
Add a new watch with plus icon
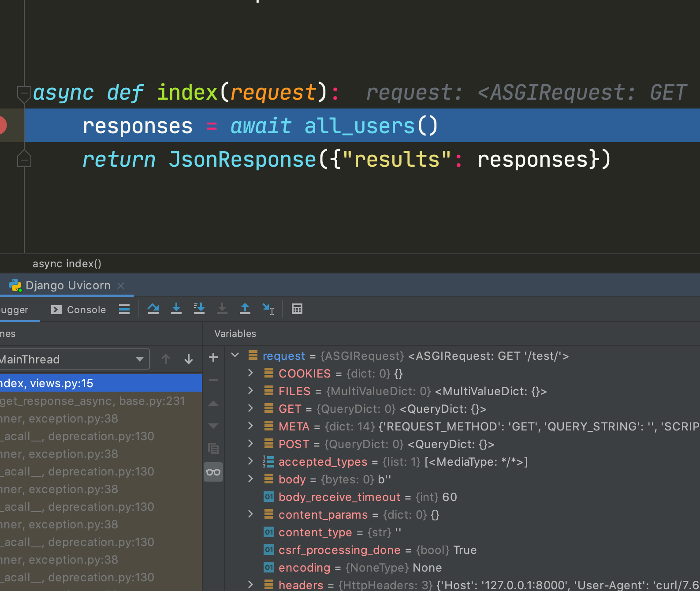tap(213, 357)
